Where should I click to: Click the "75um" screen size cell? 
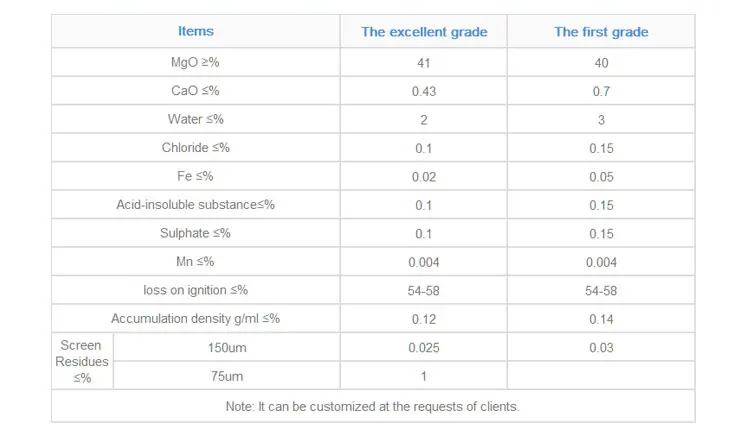coord(225,376)
